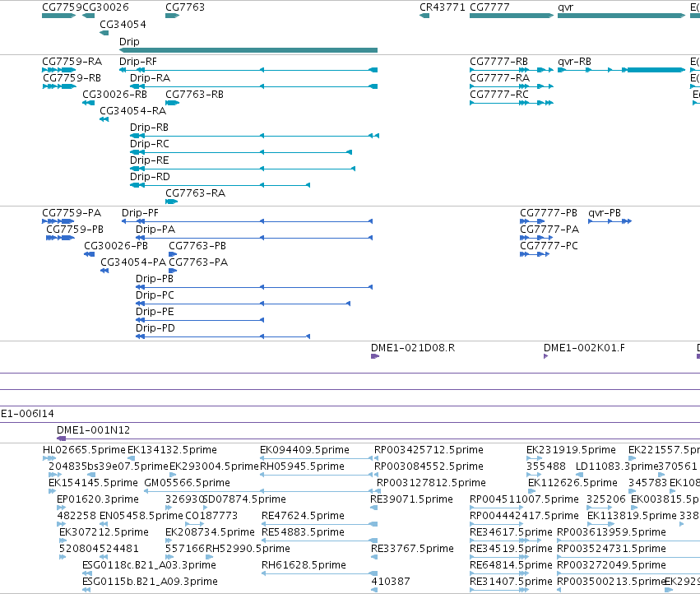Click the Drip-PC protein label

tap(155, 295)
